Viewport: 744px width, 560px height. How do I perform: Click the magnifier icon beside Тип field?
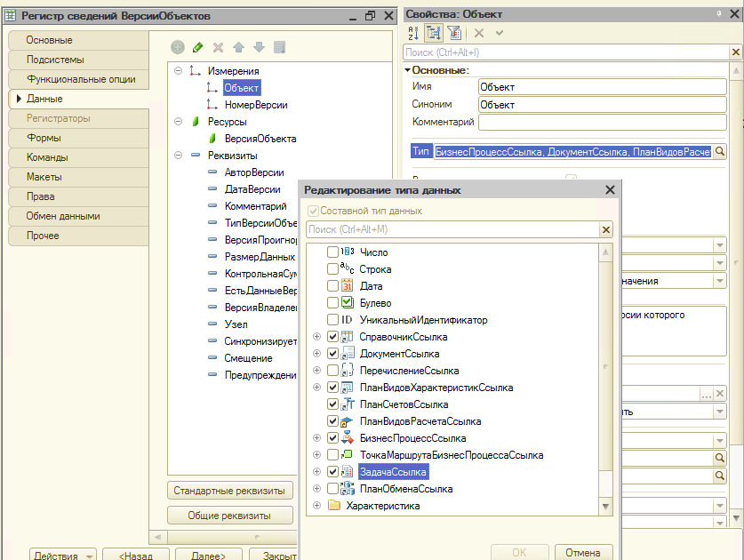720,152
